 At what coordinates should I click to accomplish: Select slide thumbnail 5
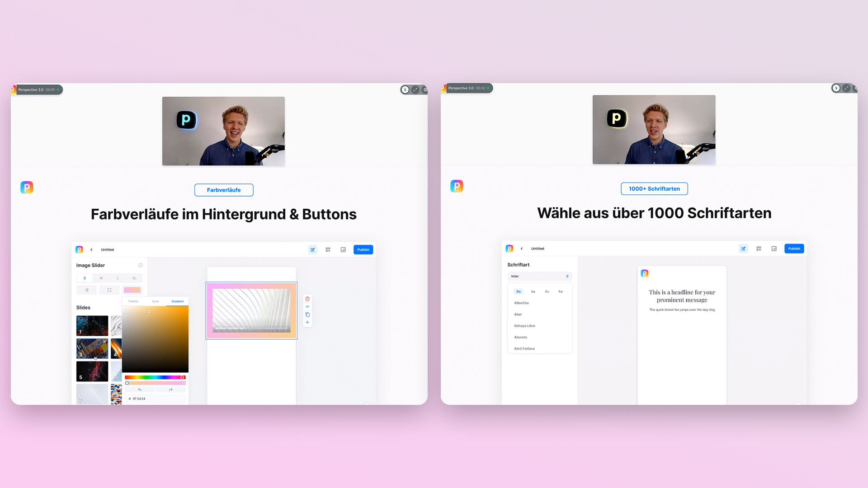(x=92, y=371)
